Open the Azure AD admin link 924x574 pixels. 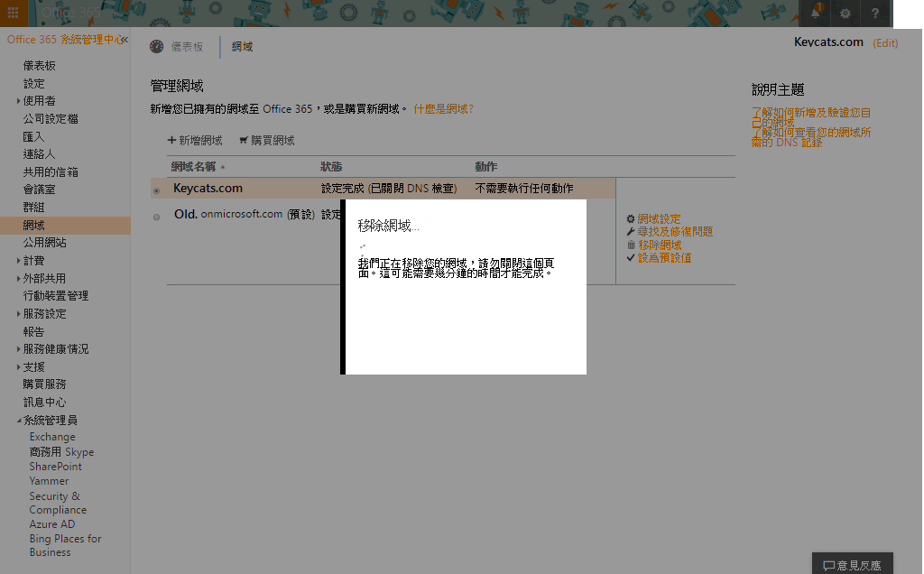point(52,524)
